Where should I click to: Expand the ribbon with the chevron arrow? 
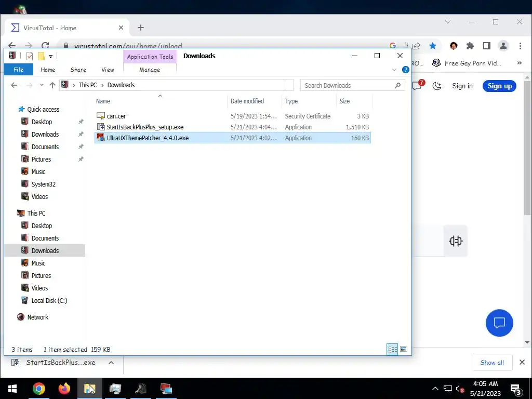click(x=394, y=70)
